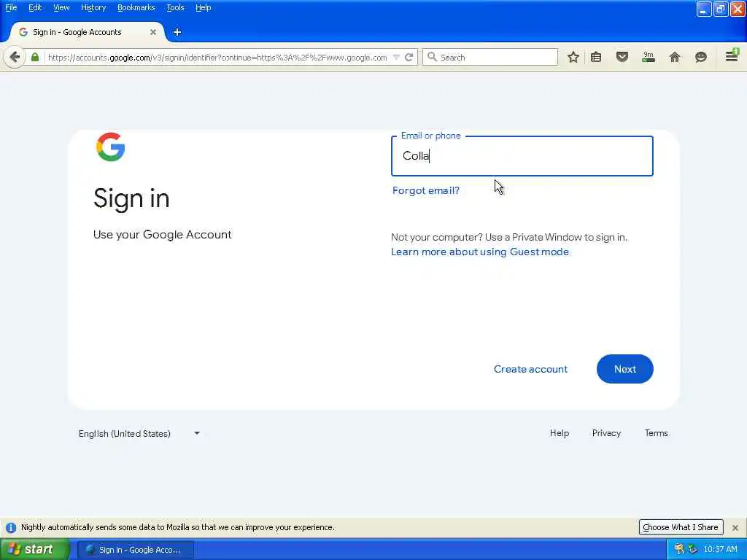This screenshot has width=747, height=560.
Task: Open the English (United States) language dropdown
Action: 139,433
